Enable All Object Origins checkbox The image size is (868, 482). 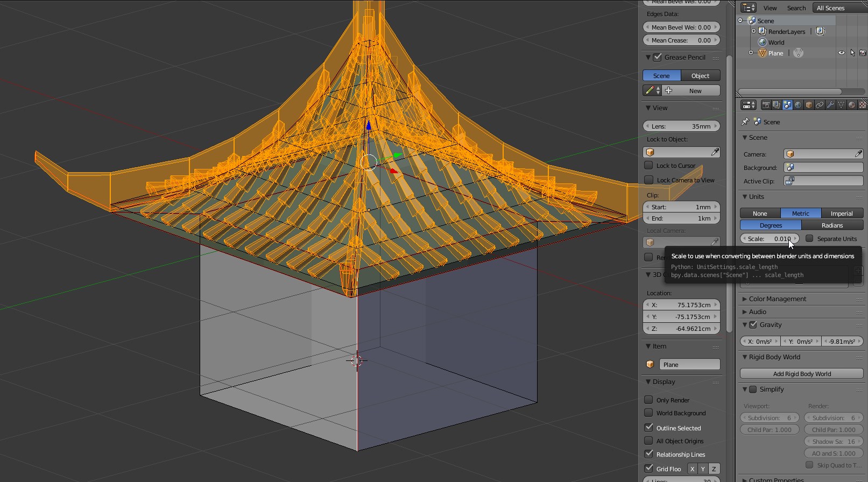648,441
